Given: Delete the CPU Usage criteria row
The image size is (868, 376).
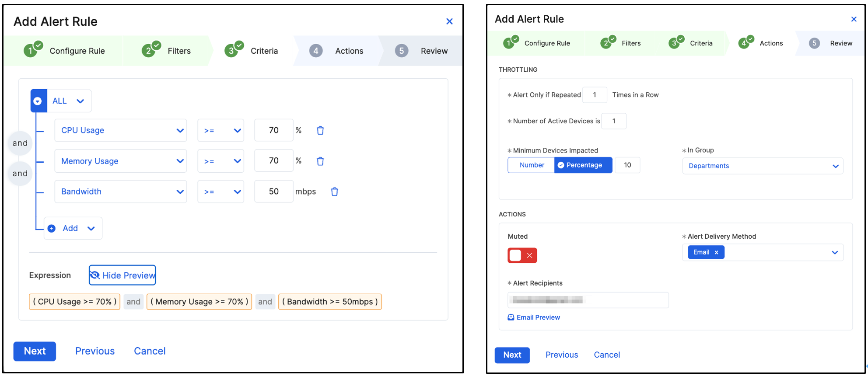Looking at the screenshot, I should point(320,130).
